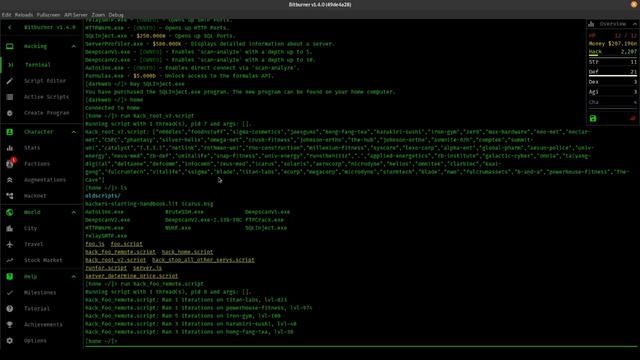This screenshot has height=360, width=640.
Task: Click AutoLink.exe in the ls listing
Action: (x=104, y=212)
